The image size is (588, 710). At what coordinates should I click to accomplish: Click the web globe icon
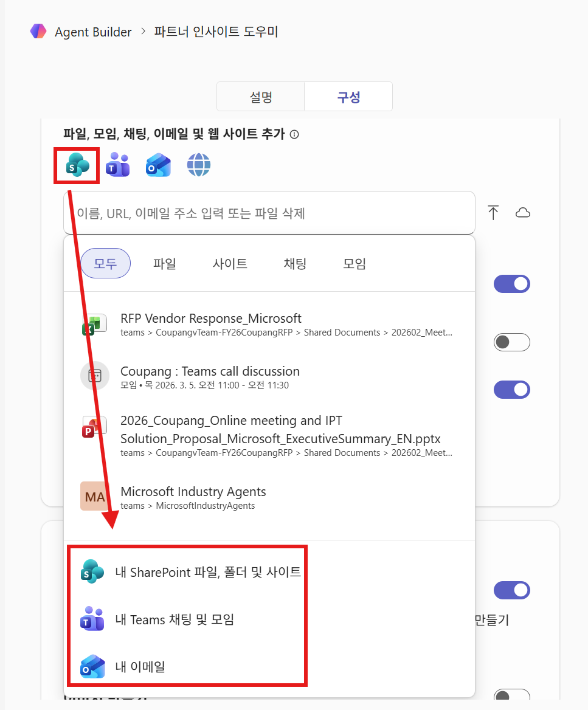coord(199,165)
